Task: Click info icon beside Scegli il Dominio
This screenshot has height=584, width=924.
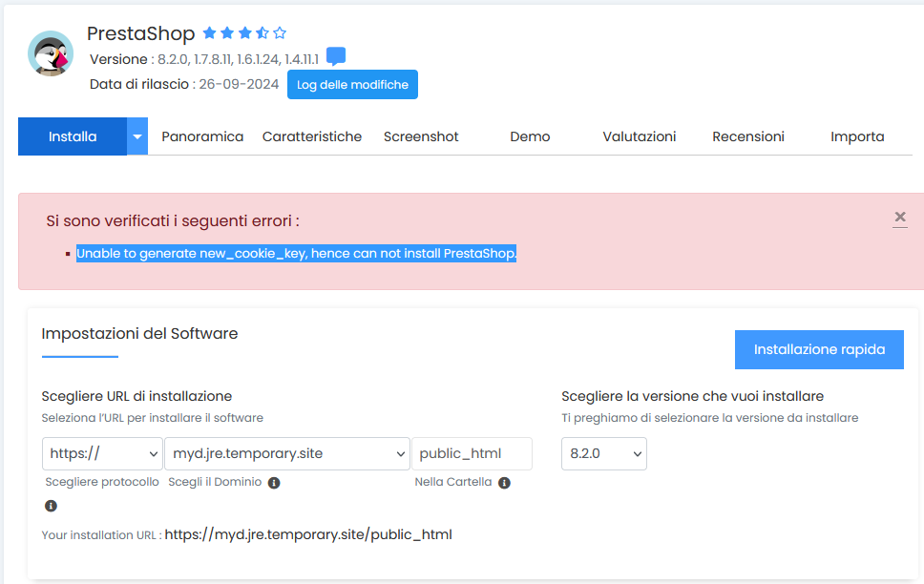Action: tap(274, 483)
